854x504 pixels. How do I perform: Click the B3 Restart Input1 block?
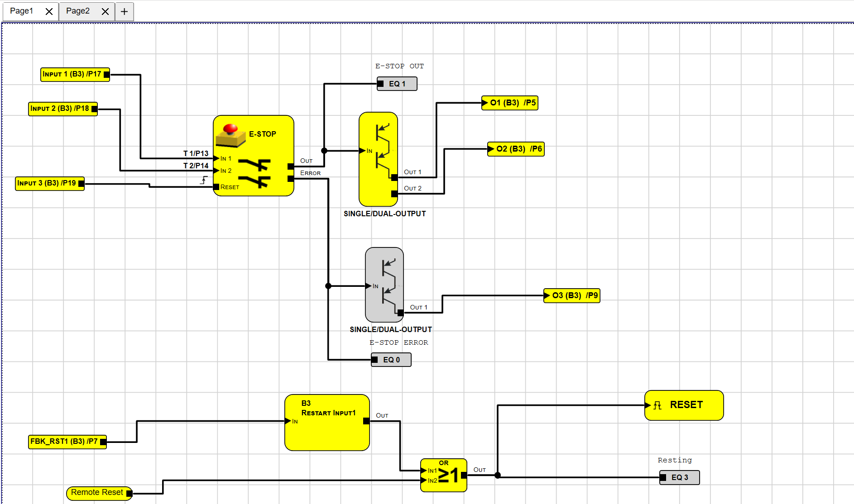327,423
